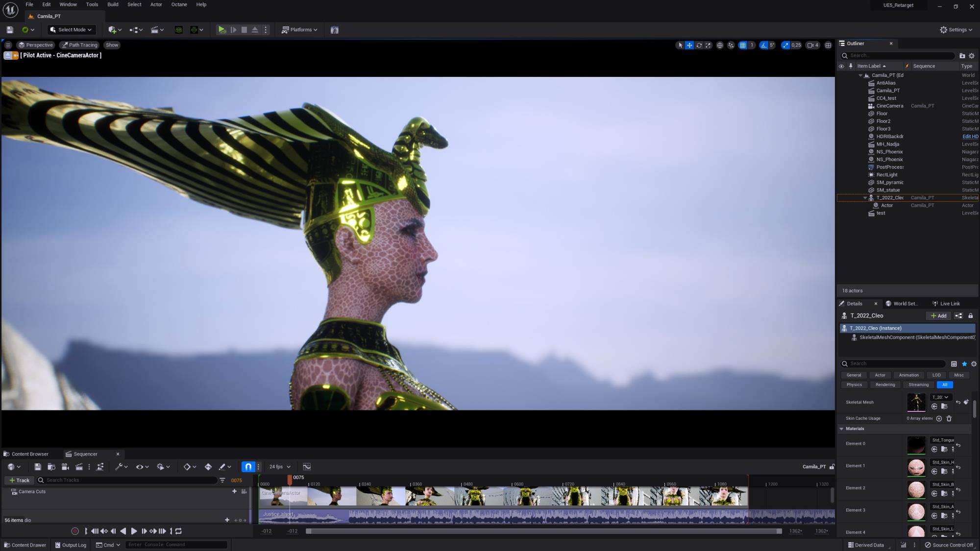Image resolution: width=980 pixels, height=551 pixels.
Task: Click the Enter Console Command field
Action: (177, 545)
